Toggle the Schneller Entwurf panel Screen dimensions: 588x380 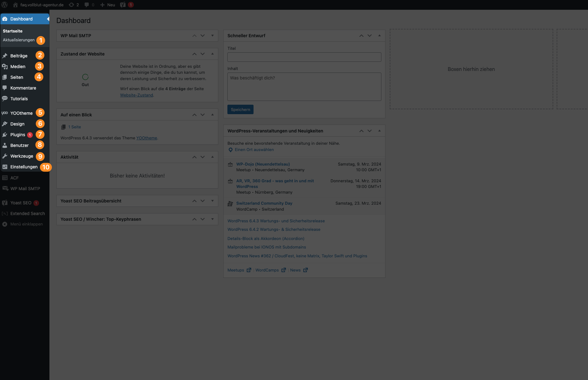pos(380,36)
